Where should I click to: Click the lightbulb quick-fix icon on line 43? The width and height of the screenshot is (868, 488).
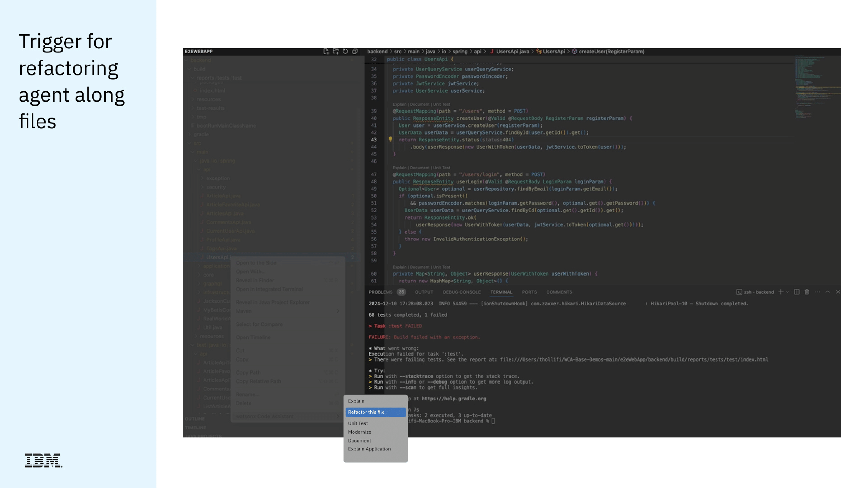tap(390, 139)
